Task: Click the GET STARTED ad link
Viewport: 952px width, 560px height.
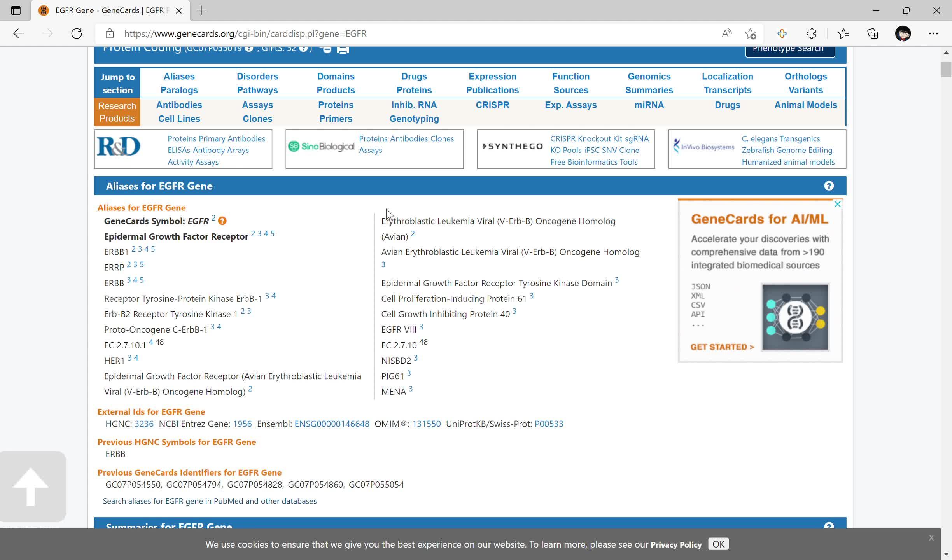Action: (x=722, y=347)
